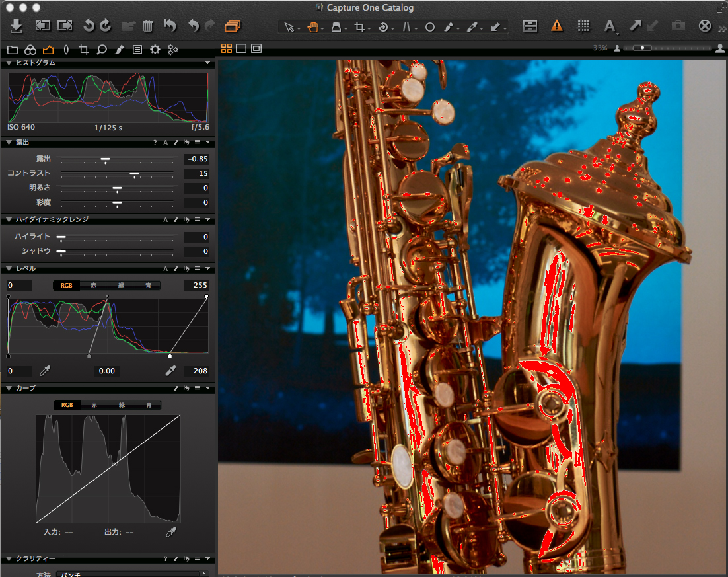This screenshot has width=728, height=577.
Task: Select the 緑 channel in the Curve panel
Action: click(x=122, y=405)
